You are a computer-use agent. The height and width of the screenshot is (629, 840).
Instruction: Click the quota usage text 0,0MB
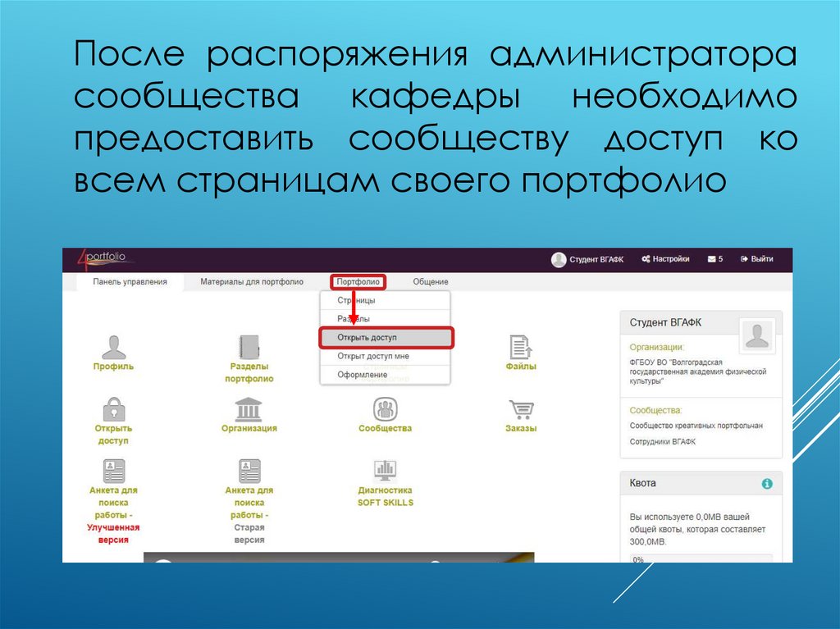(x=697, y=529)
